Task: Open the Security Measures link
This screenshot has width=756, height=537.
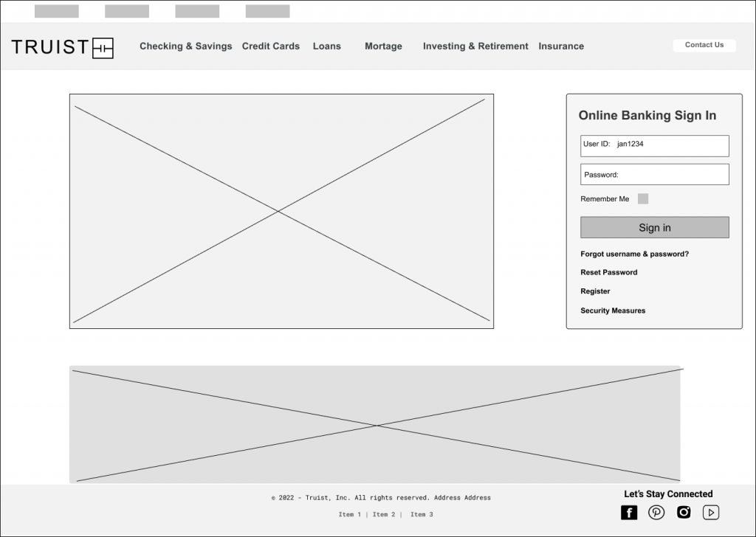Action: click(613, 311)
